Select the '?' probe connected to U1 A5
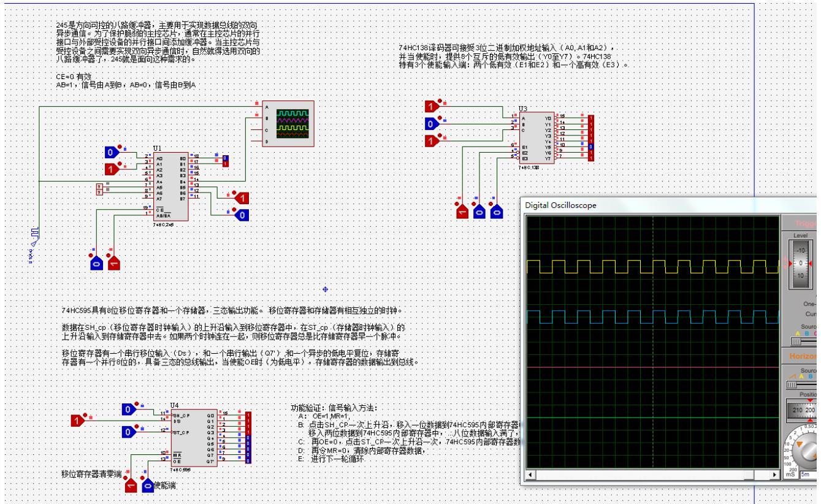 pyautogui.click(x=100, y=186)
